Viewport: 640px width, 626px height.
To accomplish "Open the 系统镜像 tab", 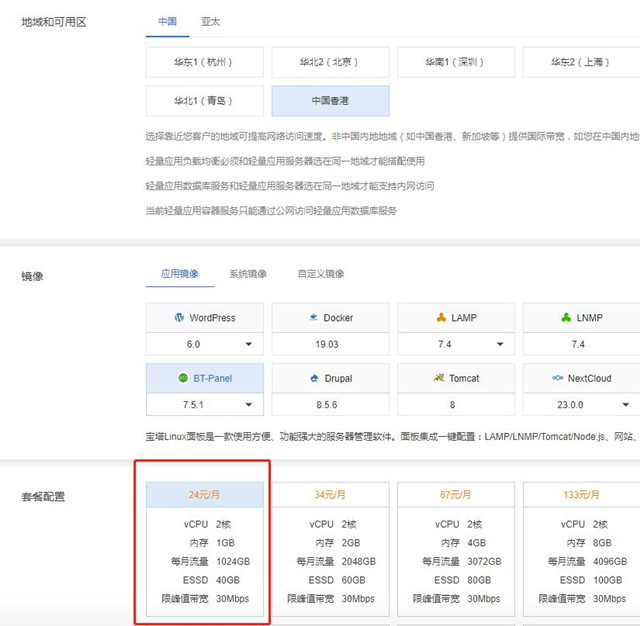I will coord(248,274).
